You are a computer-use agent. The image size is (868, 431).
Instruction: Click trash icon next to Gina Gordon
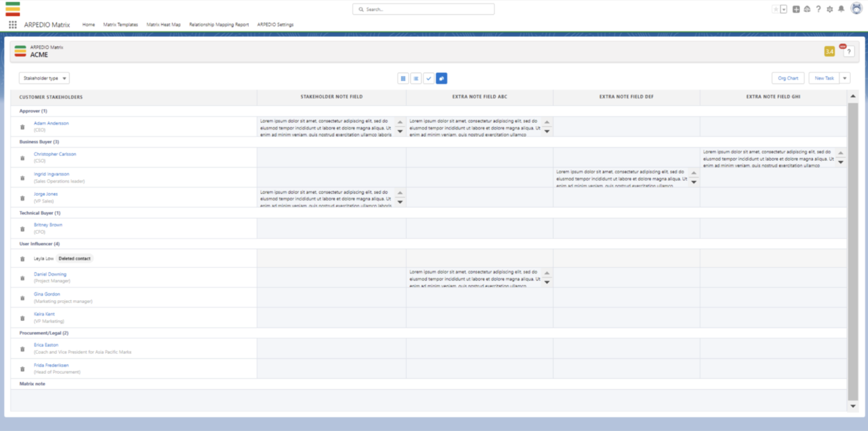coord(22,298)
